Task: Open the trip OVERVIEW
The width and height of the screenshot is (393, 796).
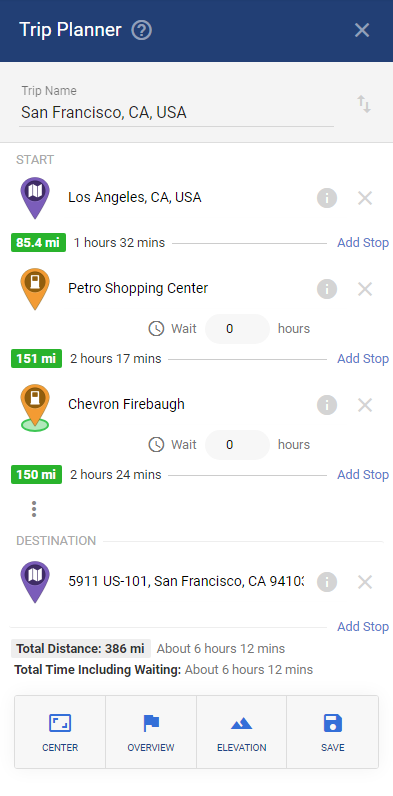Action: [x=151, y=732]
